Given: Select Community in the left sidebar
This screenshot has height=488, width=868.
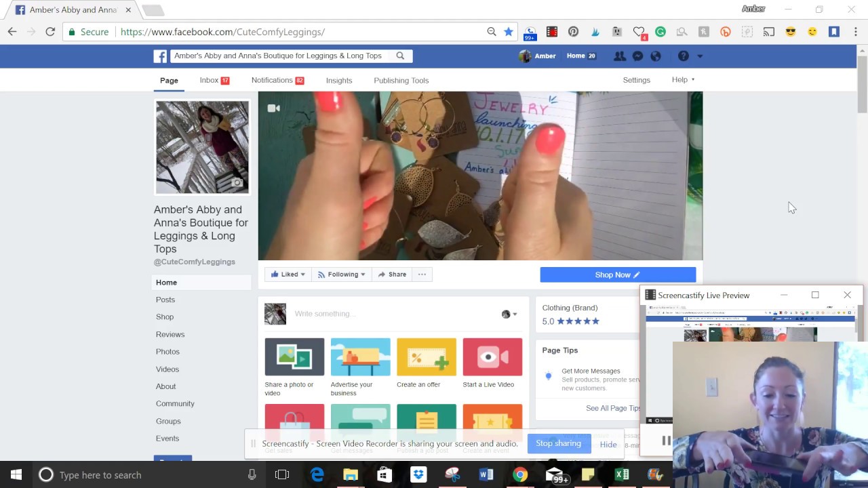Looking at the screenshot, I should pos(175,403).
